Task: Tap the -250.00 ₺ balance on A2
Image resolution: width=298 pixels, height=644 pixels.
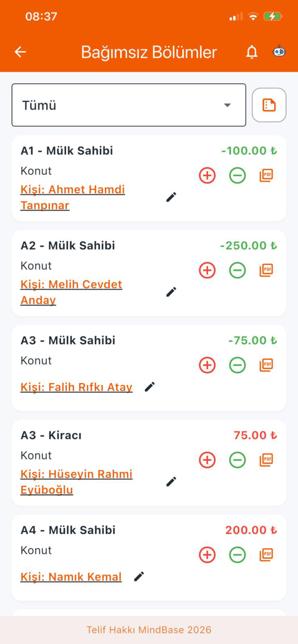Action: coord(248,246)
